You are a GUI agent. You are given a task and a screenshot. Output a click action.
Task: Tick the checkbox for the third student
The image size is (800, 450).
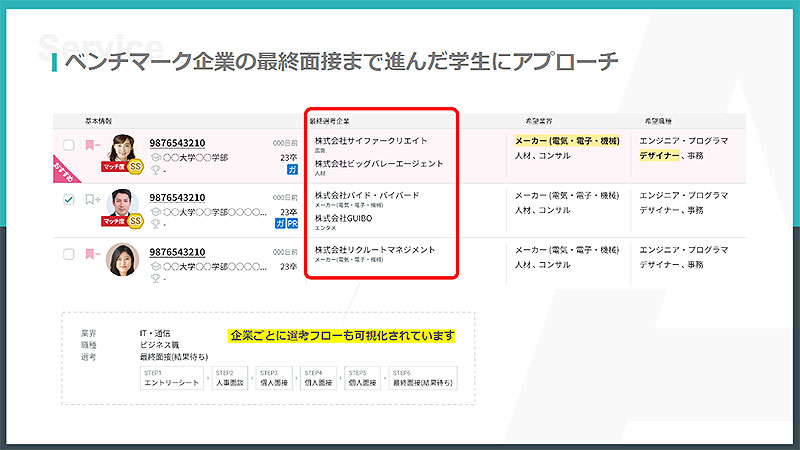click(x=68, y=255)
